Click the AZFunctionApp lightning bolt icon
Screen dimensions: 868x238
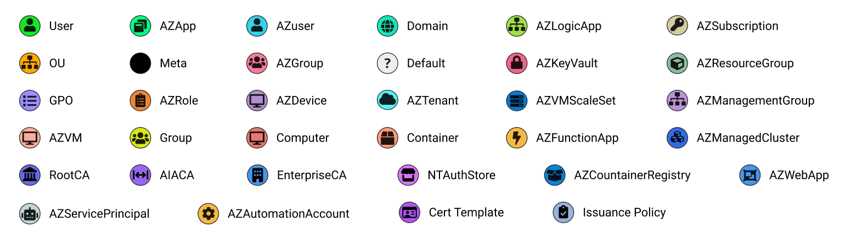tap(517, 138)
